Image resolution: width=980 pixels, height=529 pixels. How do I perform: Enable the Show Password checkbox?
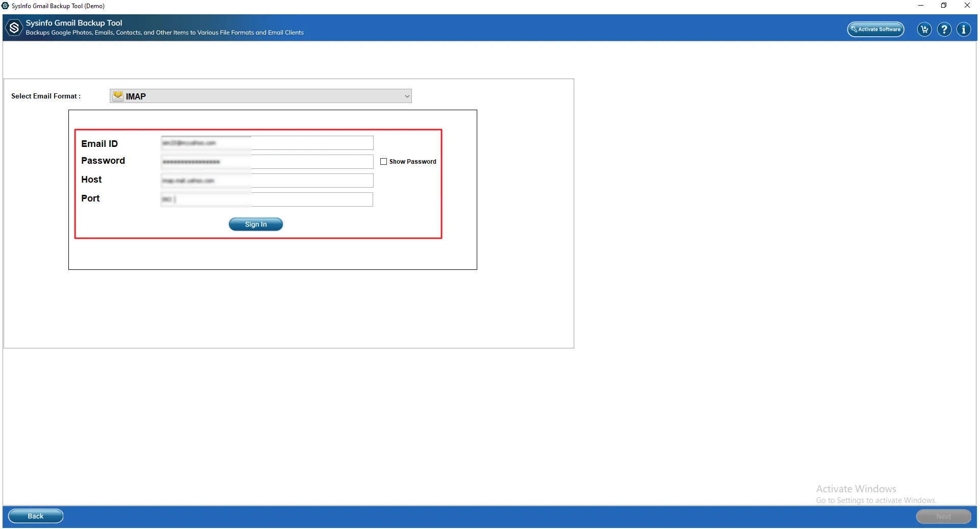tap(383, 161)
